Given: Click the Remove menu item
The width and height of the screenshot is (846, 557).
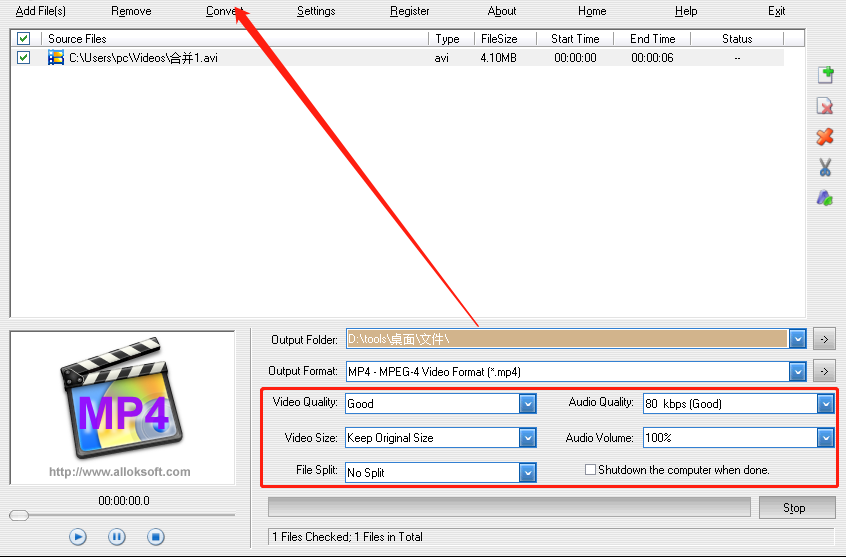Looking at the screenshot, I should coord(131,11).
